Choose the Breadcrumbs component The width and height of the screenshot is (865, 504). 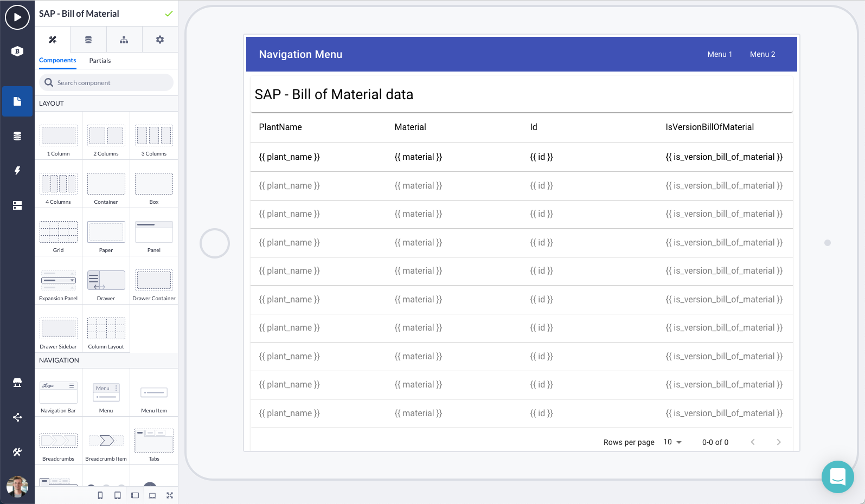(59, 441)
